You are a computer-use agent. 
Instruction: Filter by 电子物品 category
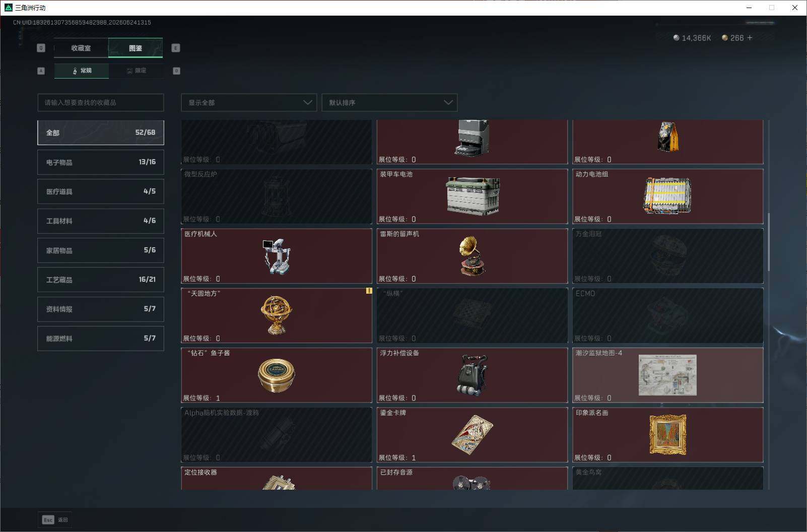click(x=101, y=162)
